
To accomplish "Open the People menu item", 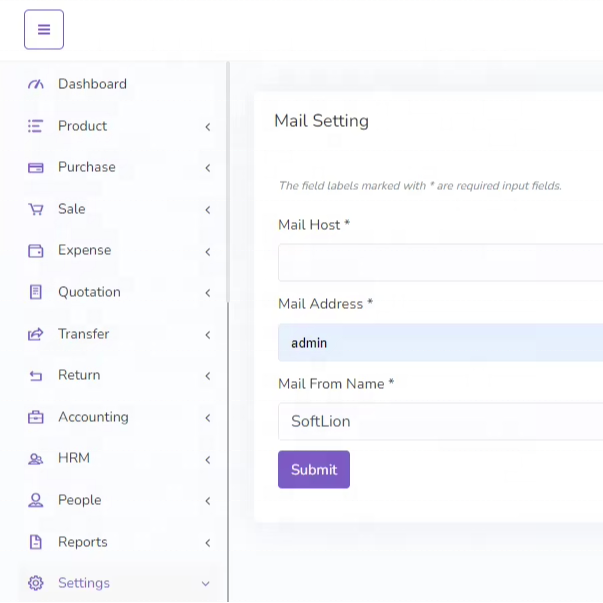I will tap(79, 500).
